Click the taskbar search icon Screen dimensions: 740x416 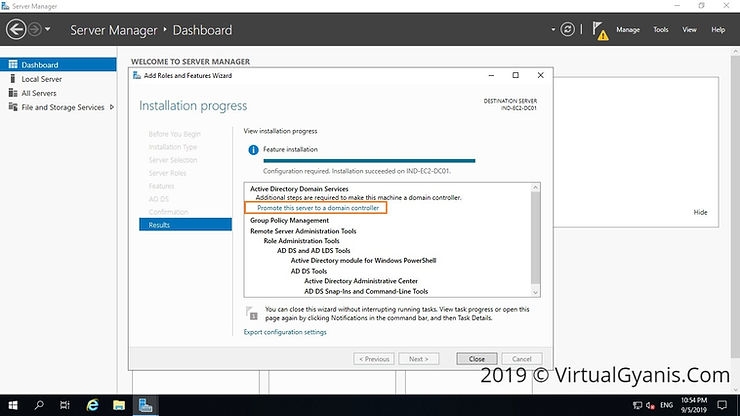[x=39, y=405]
